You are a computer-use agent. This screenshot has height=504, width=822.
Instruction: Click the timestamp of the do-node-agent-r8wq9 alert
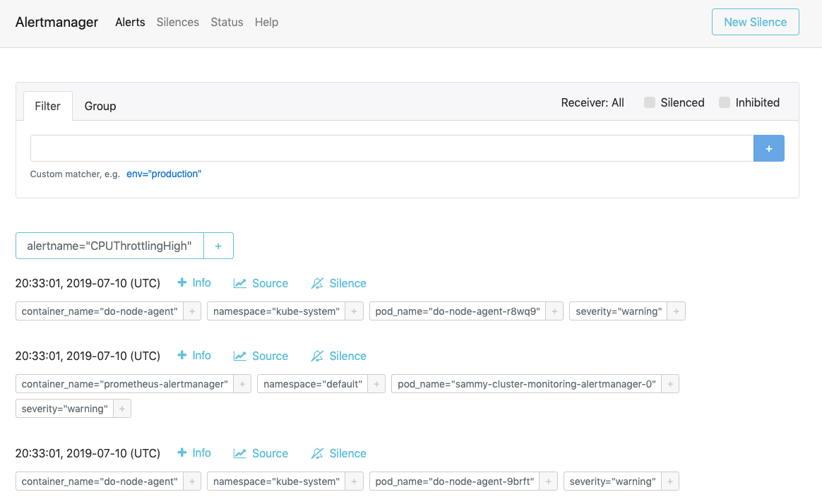coord(88,284)
